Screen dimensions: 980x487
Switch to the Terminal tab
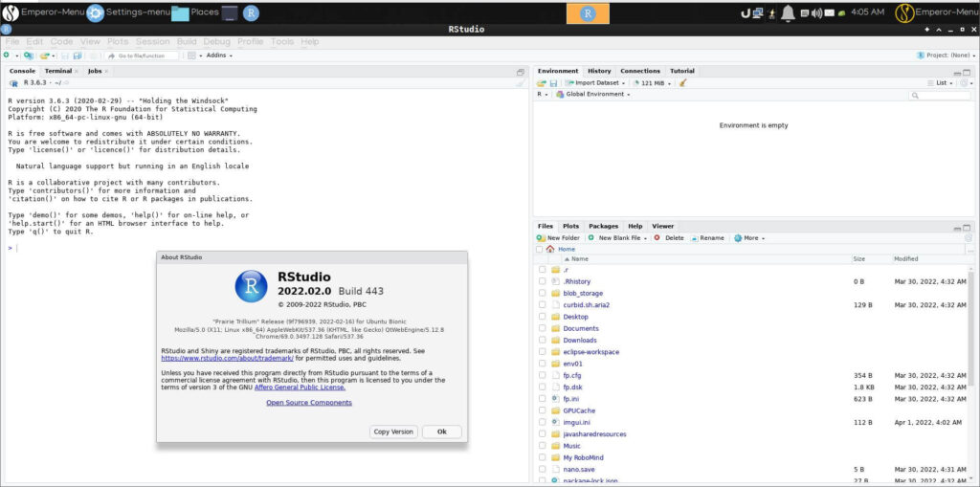click(58, 71)
